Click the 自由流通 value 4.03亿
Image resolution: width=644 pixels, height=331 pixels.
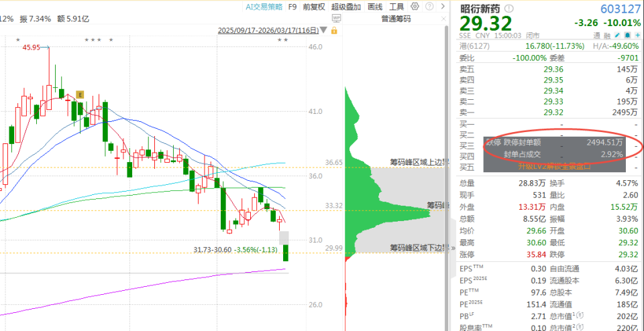click(x=627, y=269)
